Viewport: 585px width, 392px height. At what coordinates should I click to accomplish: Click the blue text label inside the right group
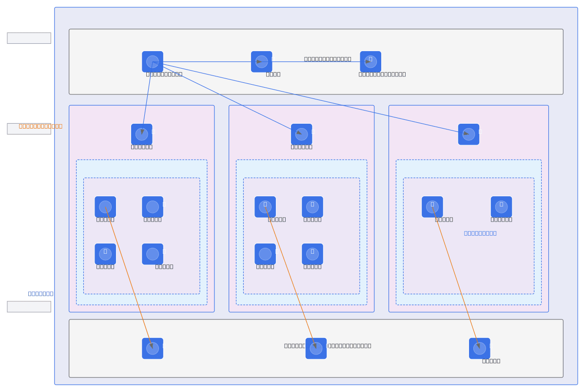480,233
